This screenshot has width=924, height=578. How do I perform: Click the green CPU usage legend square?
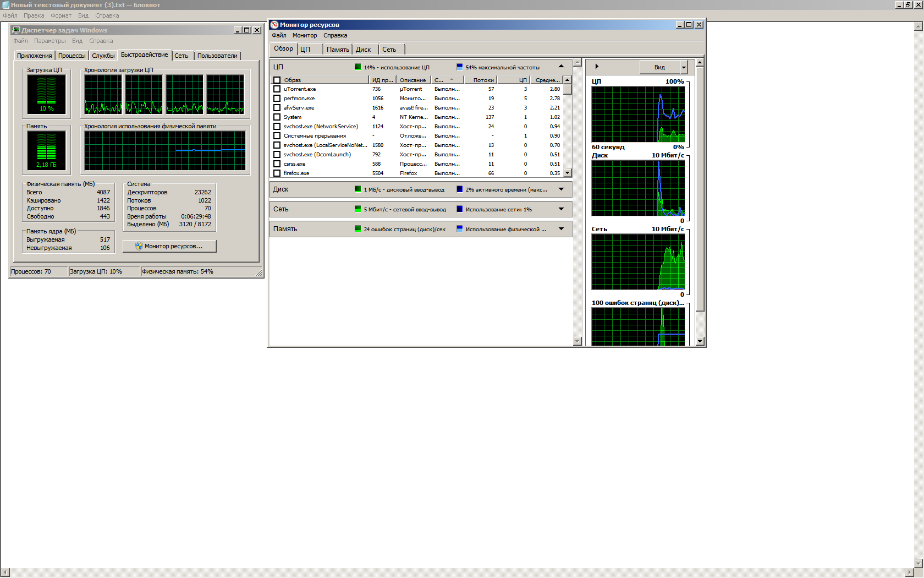coord(358,67)
